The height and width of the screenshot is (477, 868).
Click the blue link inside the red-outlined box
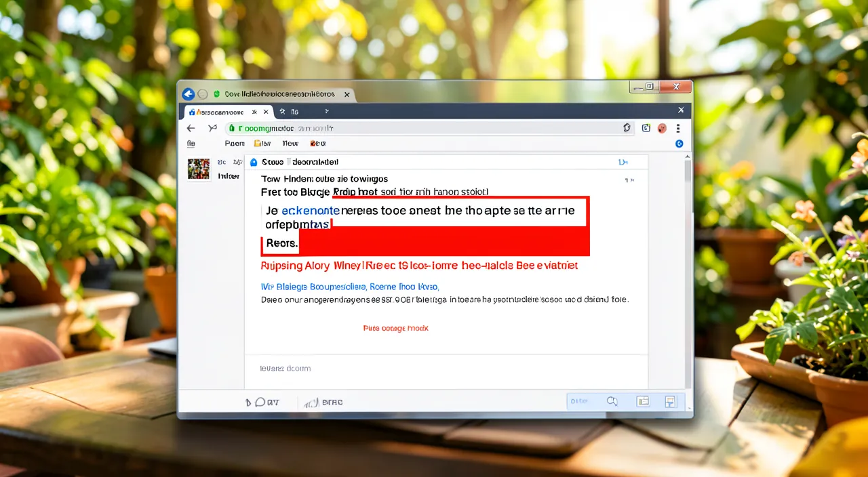311,211
